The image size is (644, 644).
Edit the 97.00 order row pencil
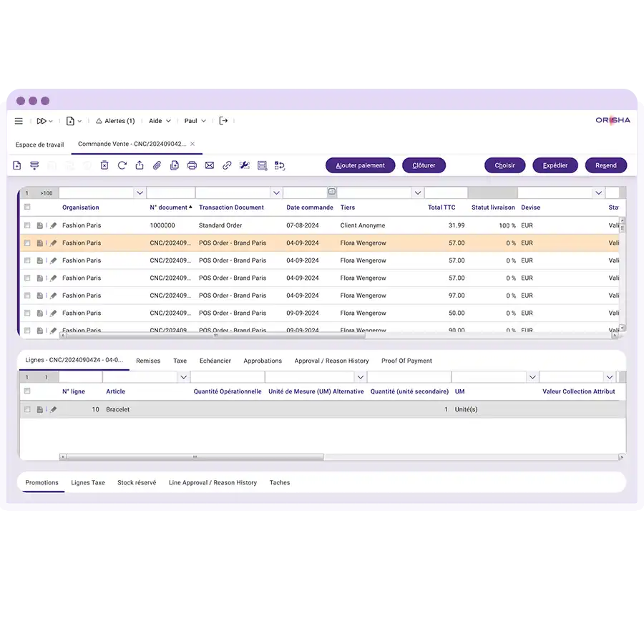pos(54,296)
